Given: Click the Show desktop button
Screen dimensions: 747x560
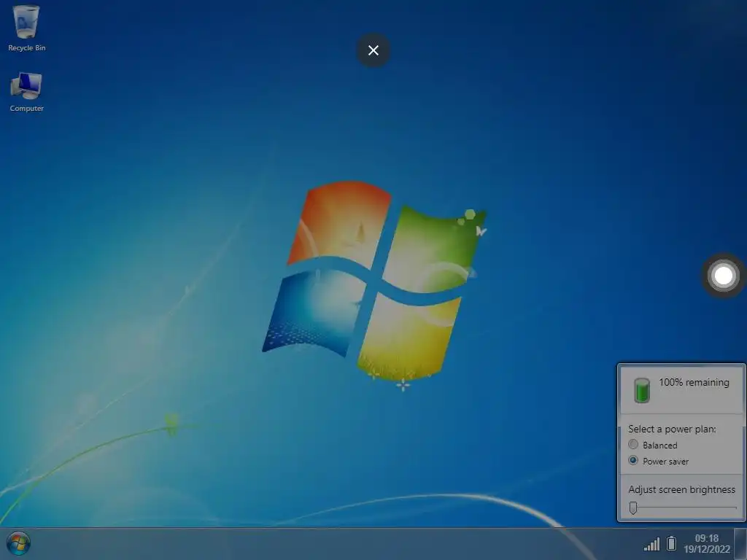Looking at the screenshot, I should [x=740, y=544].
